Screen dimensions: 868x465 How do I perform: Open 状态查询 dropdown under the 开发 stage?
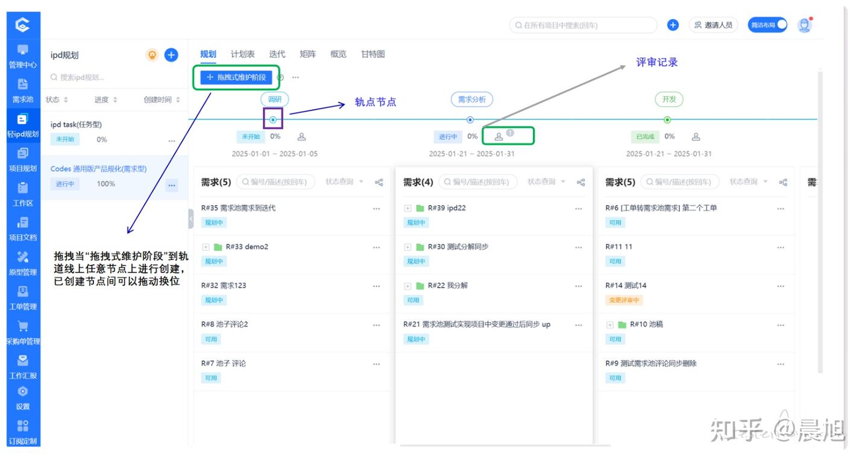pos(748,182)
